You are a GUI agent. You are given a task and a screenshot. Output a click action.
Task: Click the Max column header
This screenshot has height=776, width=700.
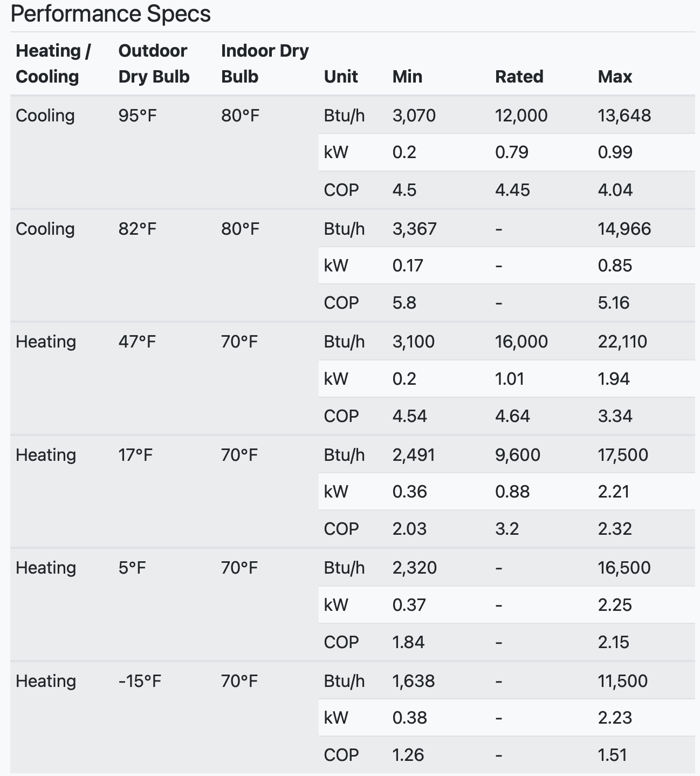click(x=615, y=77)
